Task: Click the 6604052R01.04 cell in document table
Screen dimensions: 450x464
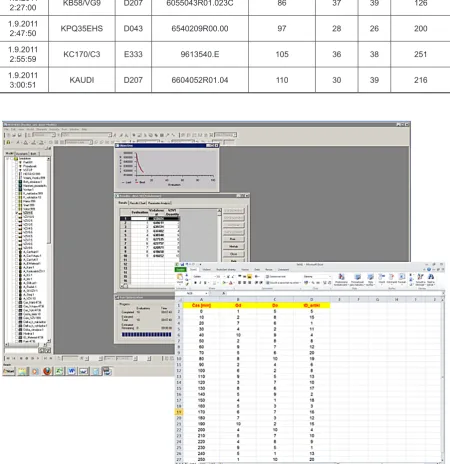Action: [200, 80]
